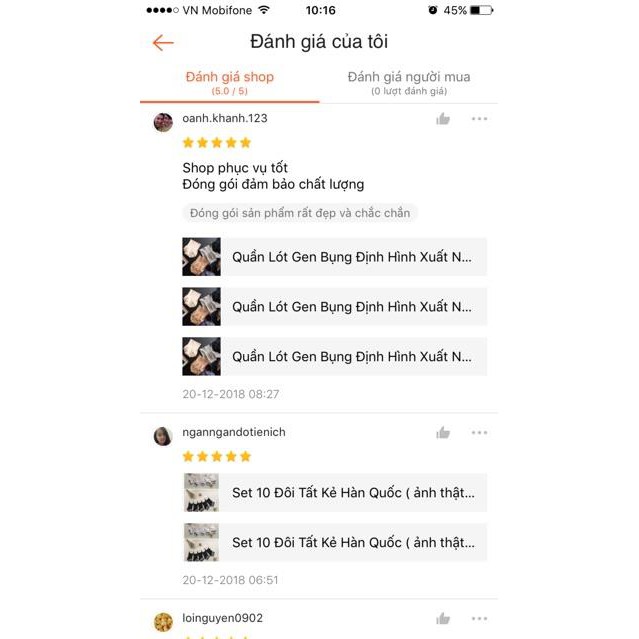Switch to Đánh giá shop tab

pyautogui.click(x=229, y=83)
